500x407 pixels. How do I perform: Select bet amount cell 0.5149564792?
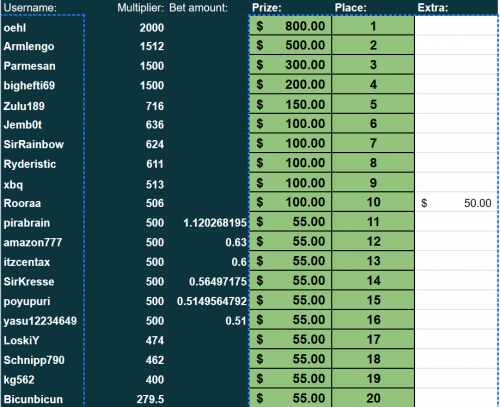coord(207,301)
